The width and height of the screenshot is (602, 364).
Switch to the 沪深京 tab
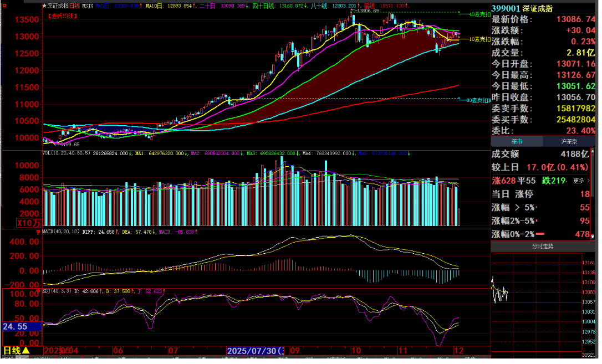570,142
